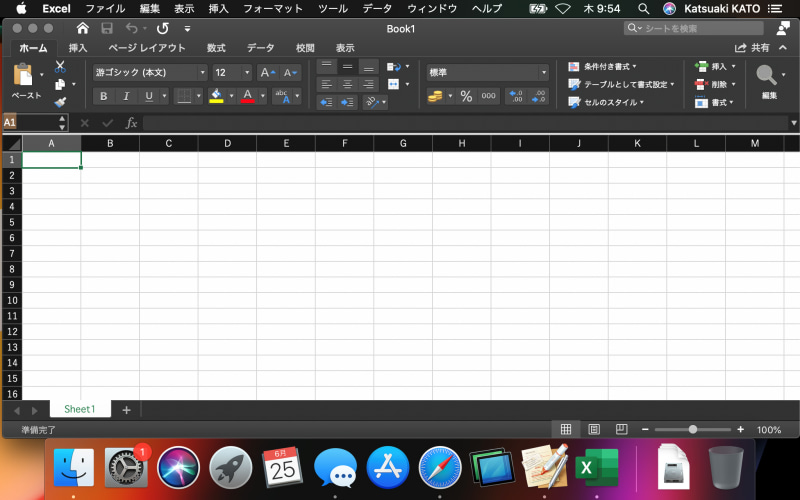Toggle align text right

tap(368, 84)
